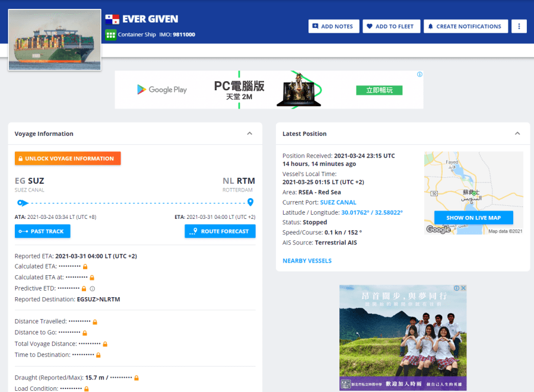The image size is (534, 392).
Task: Click the AdChoices icon on school ad
Action: (x=457, y=288)
